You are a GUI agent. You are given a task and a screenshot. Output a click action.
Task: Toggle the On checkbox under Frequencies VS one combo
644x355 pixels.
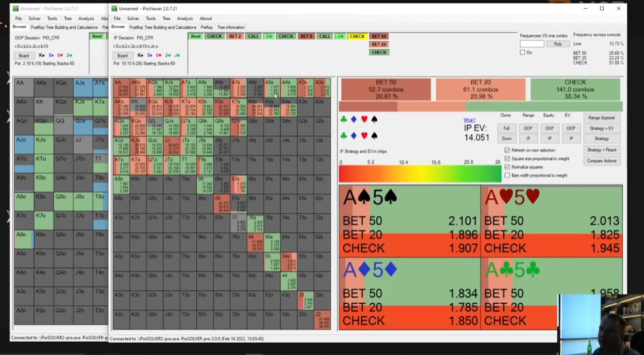coord(522,52)
